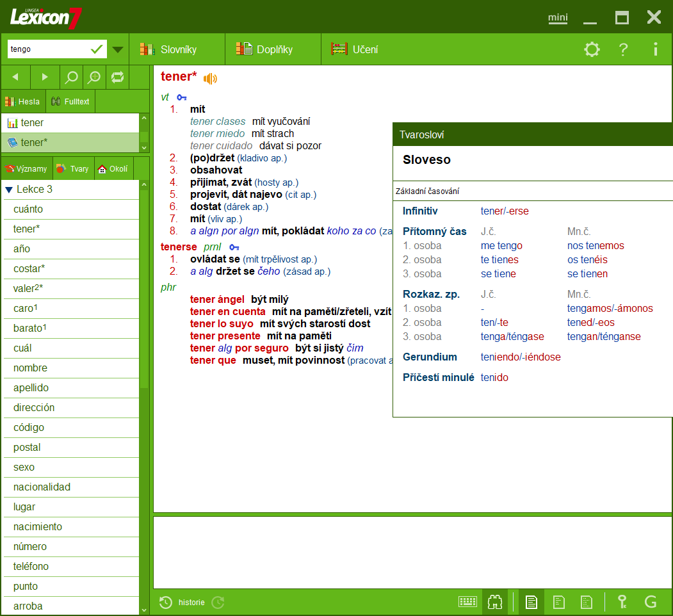Click the advanced search magnifier icon
Image resolution: width=673 pixels, height=616 pixels.
(94, 77)
